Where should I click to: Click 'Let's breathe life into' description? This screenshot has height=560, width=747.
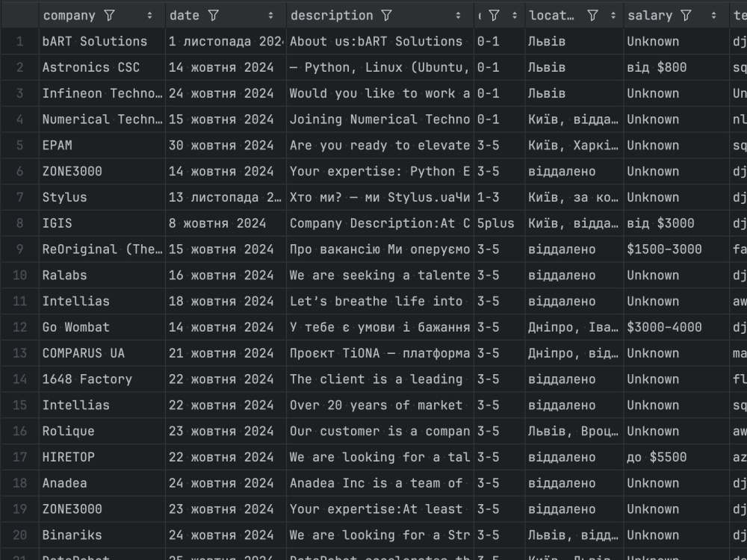click(x=380, y=301)
